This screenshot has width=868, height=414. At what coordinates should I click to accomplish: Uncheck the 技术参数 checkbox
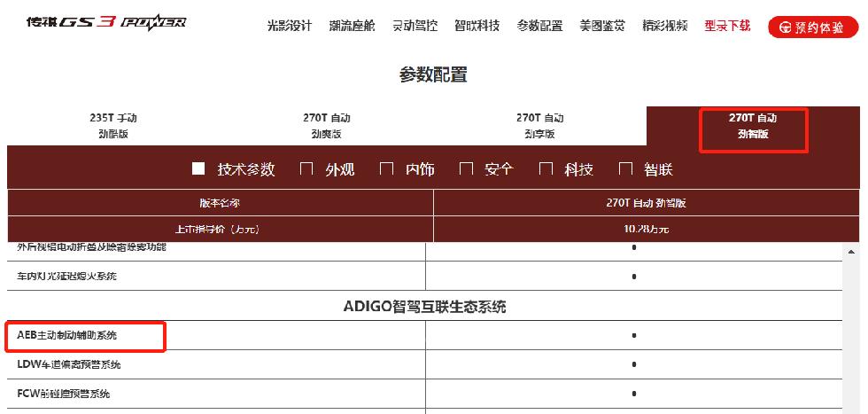pos(198,168)
